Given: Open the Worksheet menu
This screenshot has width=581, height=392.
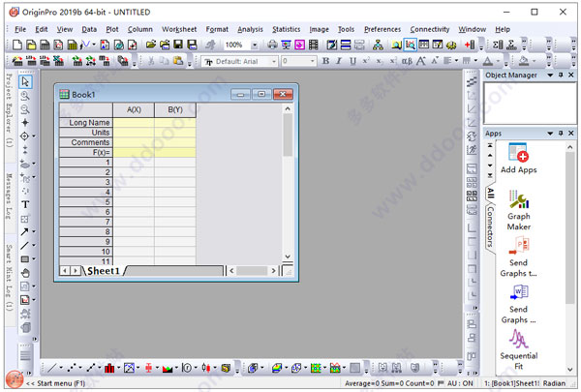Looking at the screenshot, I should click(x=179, y=29).
